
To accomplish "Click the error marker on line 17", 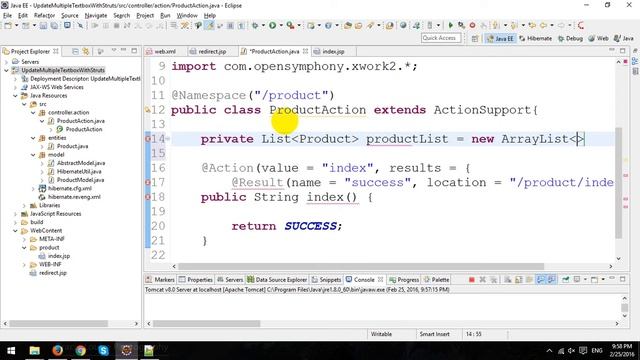I will [x=148, y=182].
